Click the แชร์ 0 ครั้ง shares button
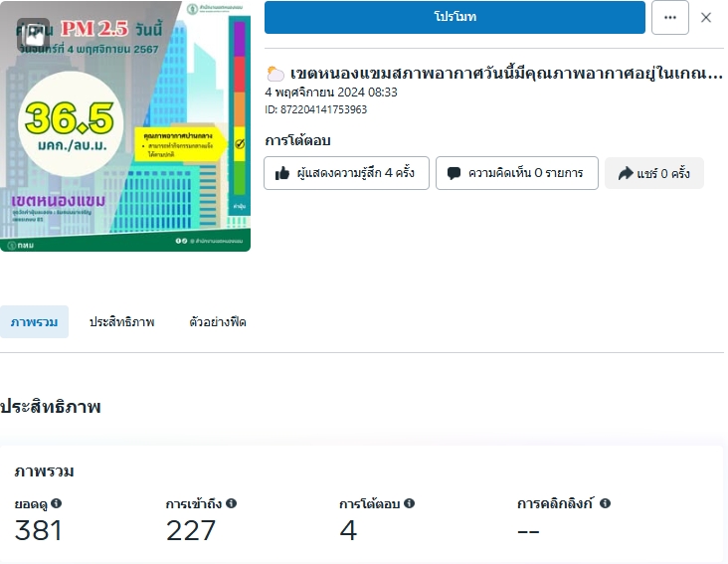The width and height of the screenshot is (728, 564). [654, 173]
